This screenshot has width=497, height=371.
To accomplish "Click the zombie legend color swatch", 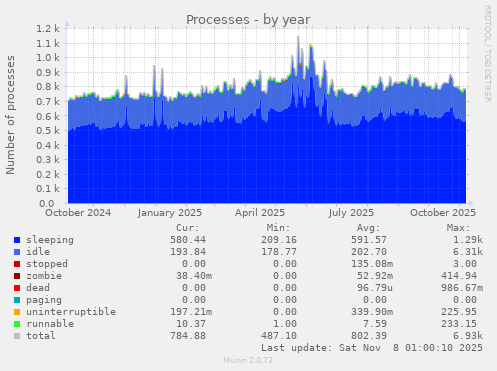I will click(17, 276).
